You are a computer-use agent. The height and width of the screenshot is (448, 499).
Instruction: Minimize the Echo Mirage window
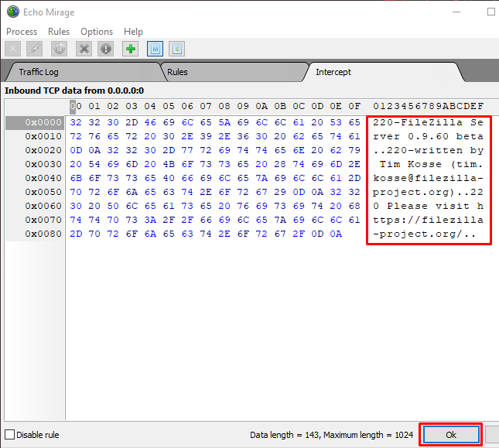[x=456, y=12]
